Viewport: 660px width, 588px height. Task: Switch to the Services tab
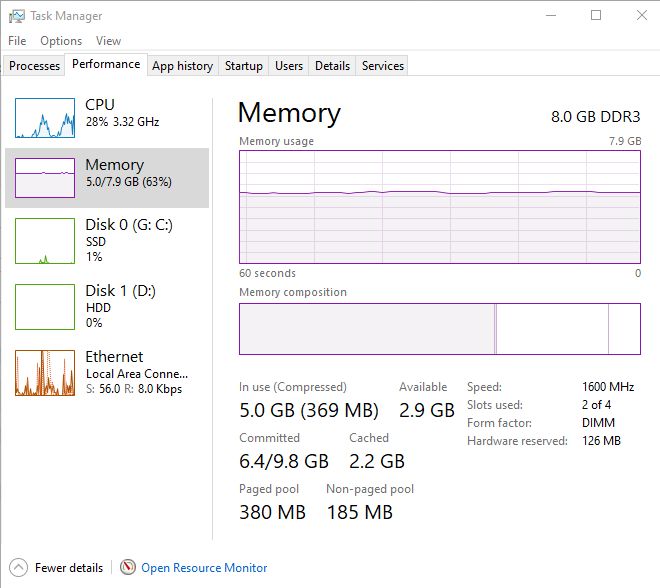[383, 66]
